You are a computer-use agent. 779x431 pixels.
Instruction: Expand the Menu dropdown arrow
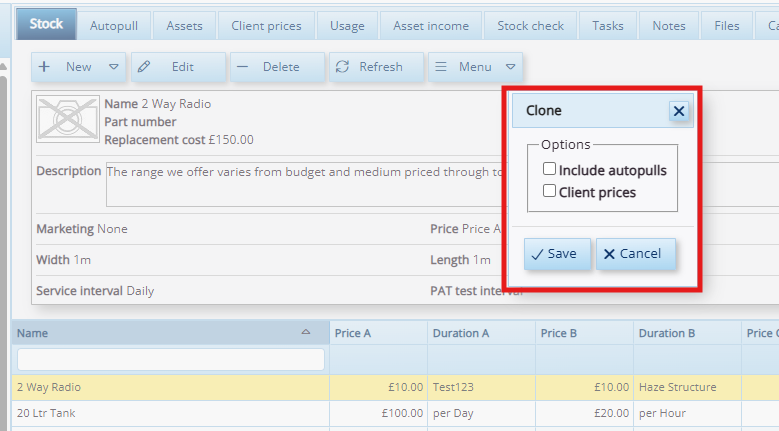(511, 67)
